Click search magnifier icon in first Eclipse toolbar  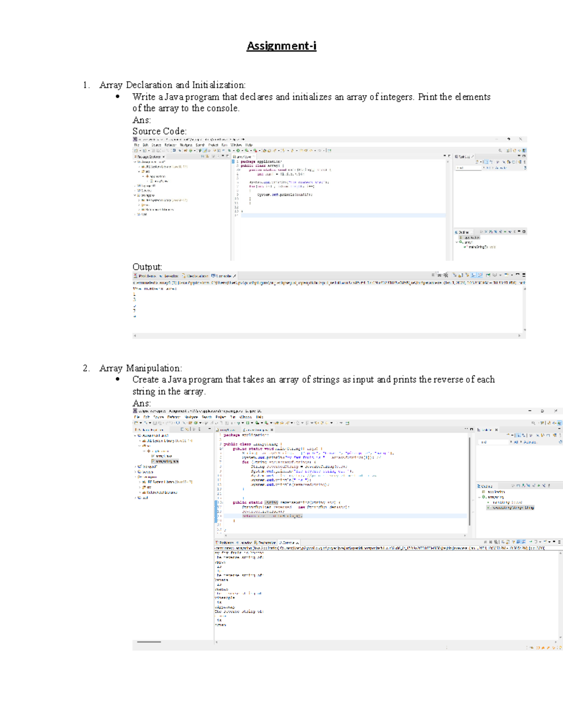click(x=500, y=150)
